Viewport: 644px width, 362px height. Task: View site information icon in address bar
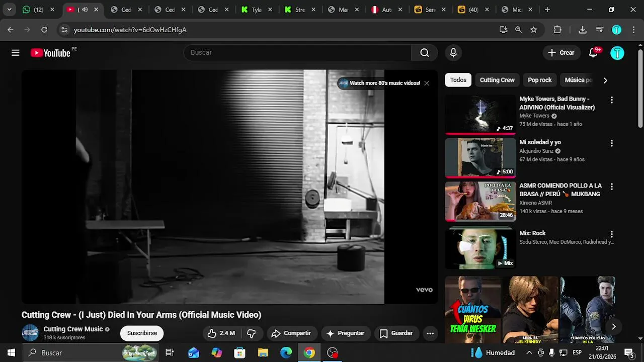(64, 30)
